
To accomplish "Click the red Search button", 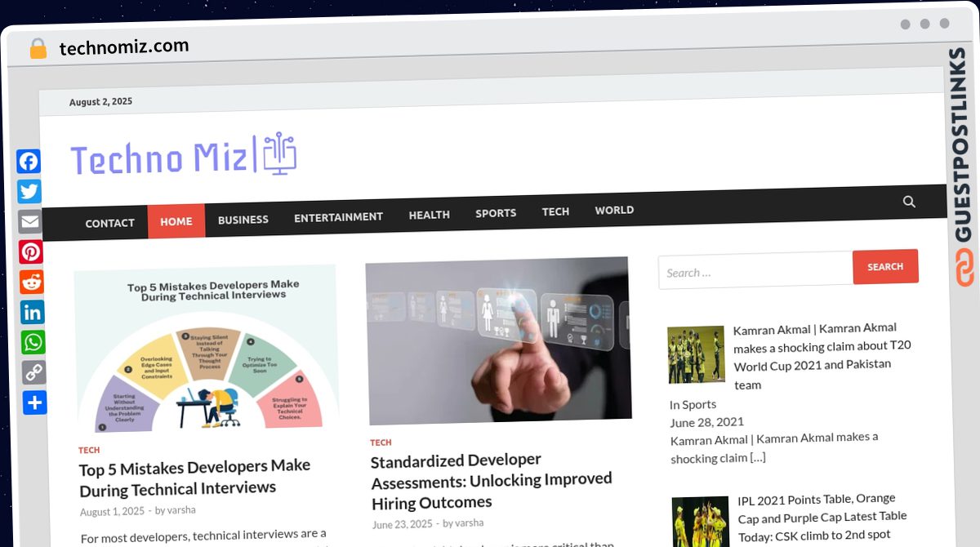I will 885,267.
